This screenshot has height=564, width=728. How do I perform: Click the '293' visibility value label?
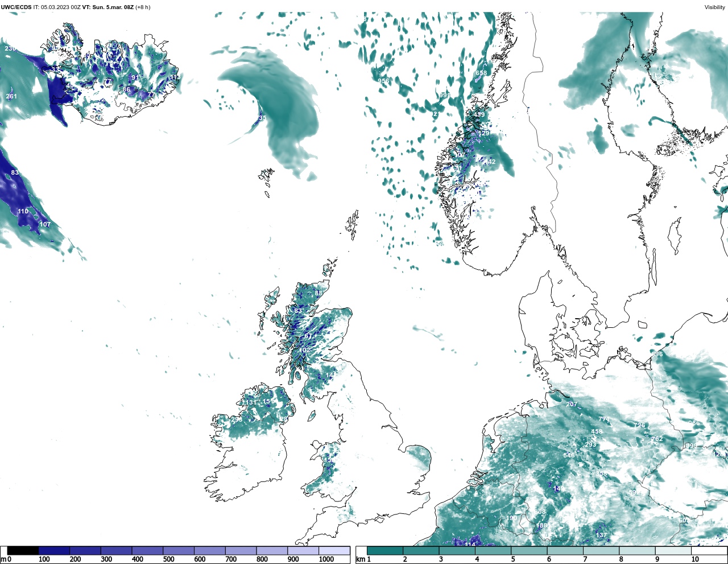[591, 444]
